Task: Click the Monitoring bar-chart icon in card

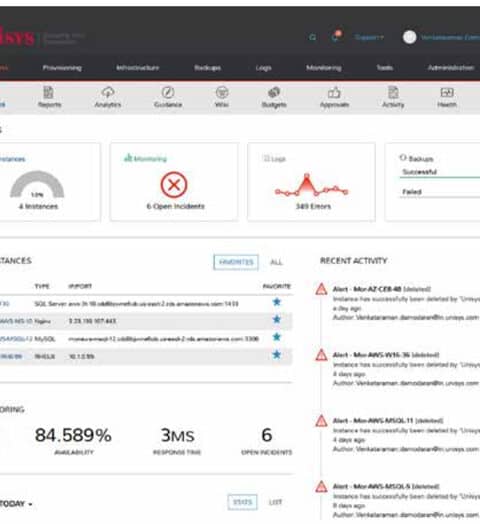Action: pos(128,158)
